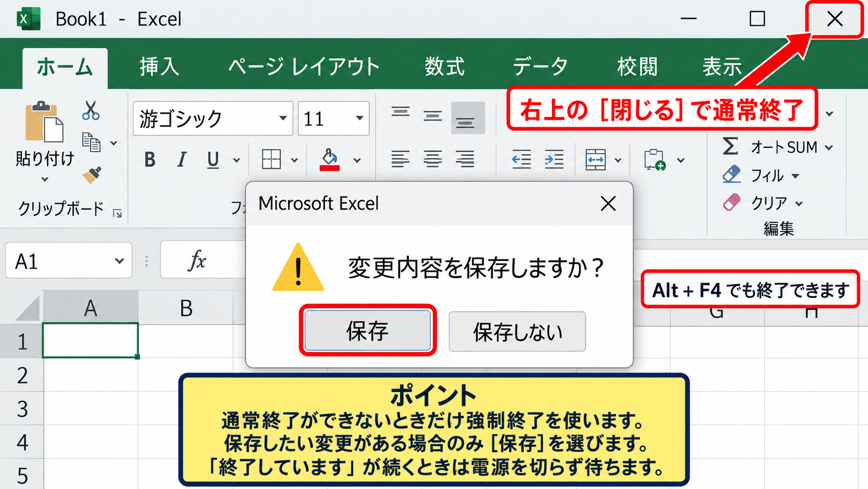Click the Insert Function fx icon
Image resolution: width=868 pixels, height=489 pixels.
197,260
